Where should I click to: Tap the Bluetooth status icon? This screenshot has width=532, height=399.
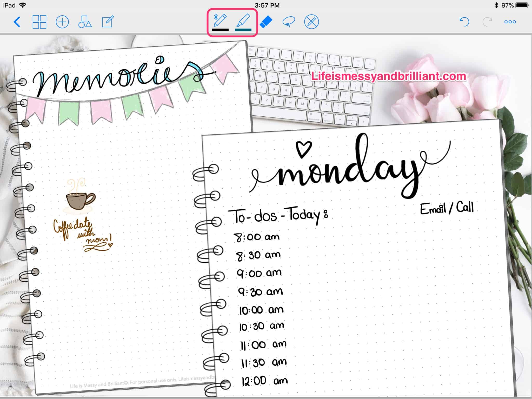(x=496, y=5)
